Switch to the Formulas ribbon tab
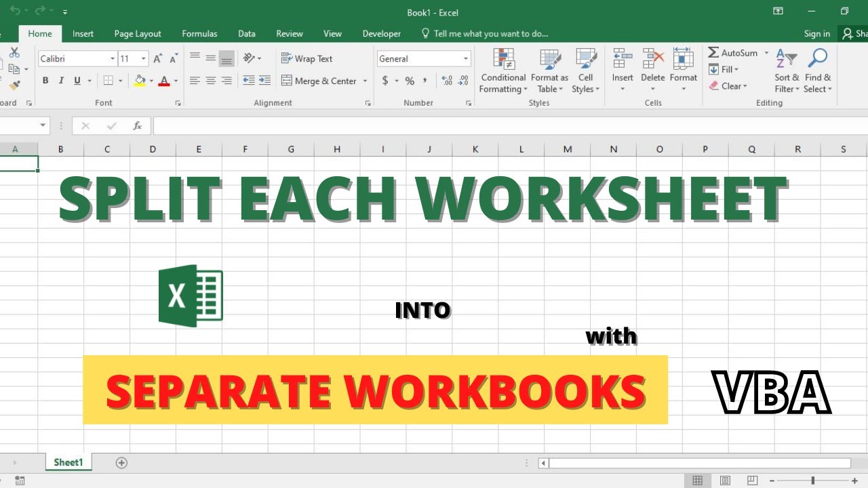This screenshot has height=488, width=868. pyautogui.click(x=199, y=33)
